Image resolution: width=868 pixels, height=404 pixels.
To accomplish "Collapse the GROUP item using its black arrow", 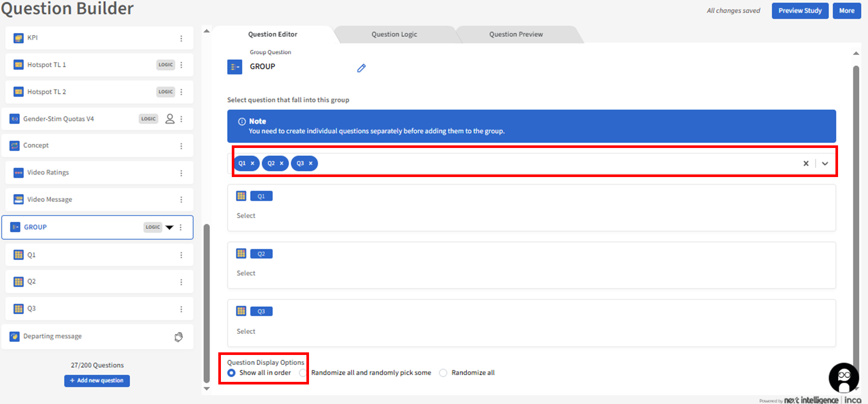I will [170, 227].
